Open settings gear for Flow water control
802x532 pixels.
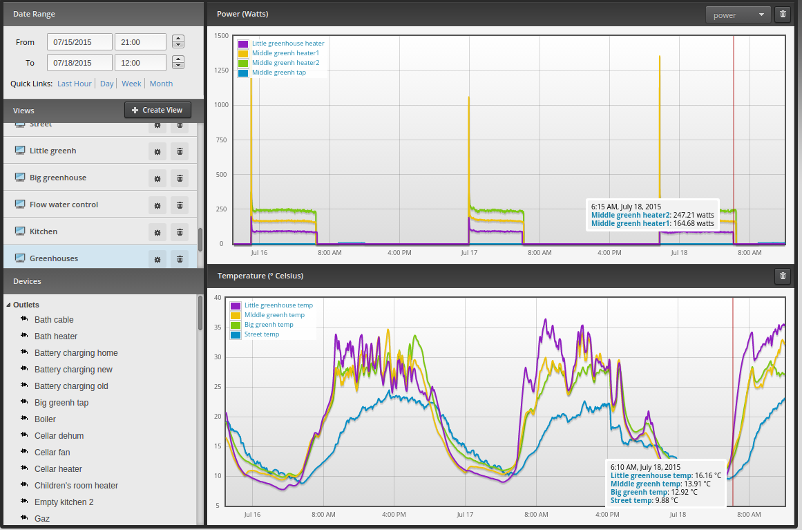[x=157, y=205]
